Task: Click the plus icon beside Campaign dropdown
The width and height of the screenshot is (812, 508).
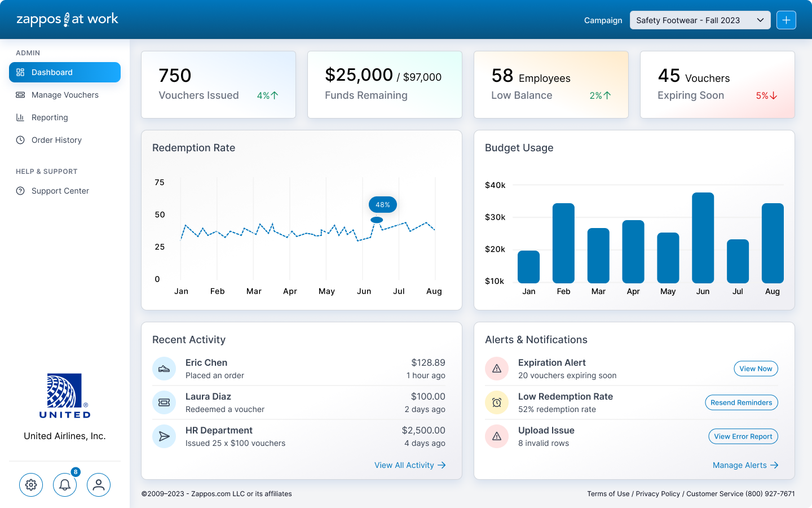Action: point(786,20)
